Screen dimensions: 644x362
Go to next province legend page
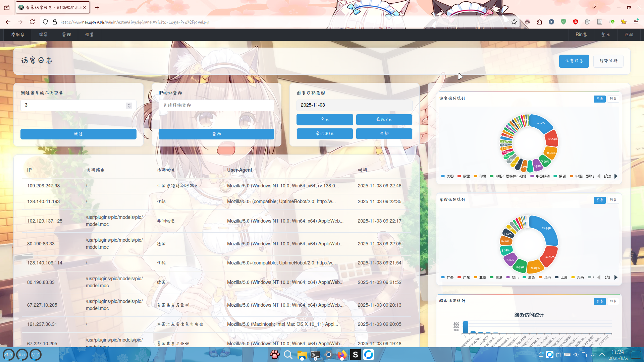point(616,278)
